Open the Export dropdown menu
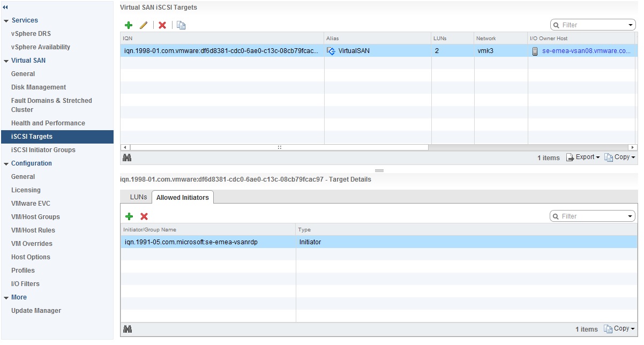The width and height of the screenshot is (644, 345). [584, 157]
